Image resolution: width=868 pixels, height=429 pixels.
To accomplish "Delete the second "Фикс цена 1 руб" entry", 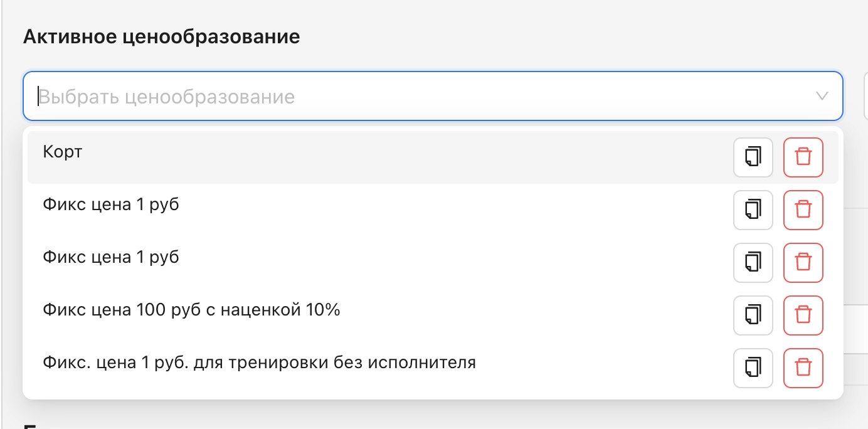I will click(x=803, y=263).
